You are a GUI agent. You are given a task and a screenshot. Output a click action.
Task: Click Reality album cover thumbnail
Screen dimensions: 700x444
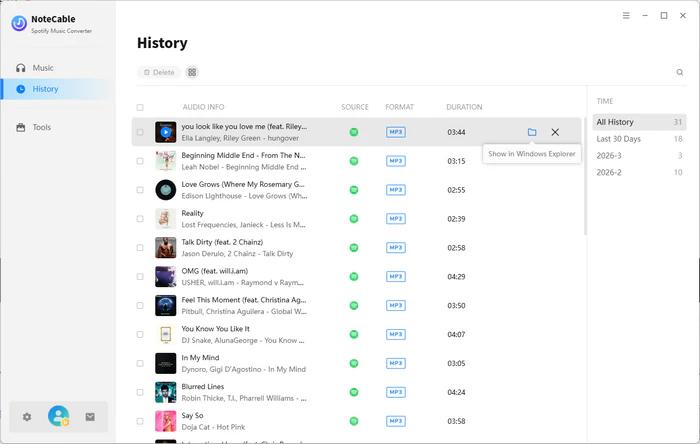[166, 219]
